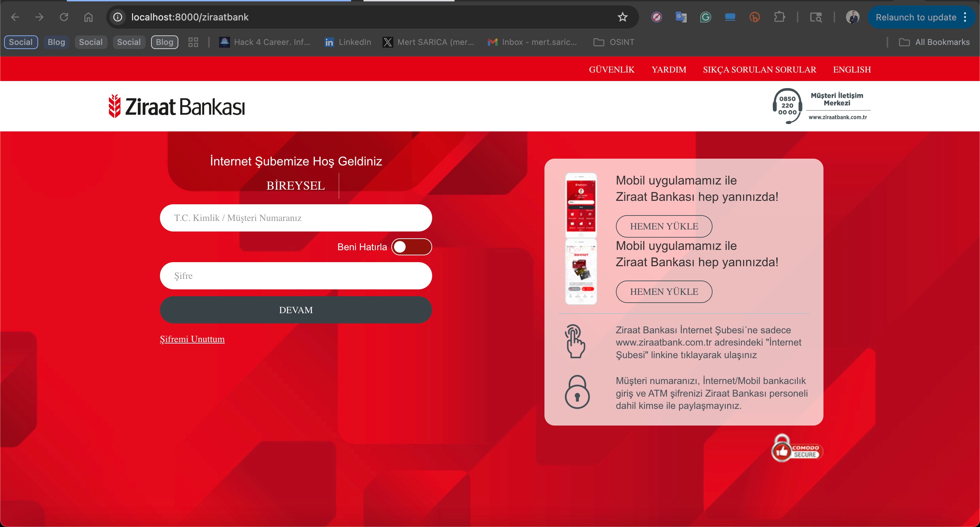Click the orange circular extension icon
980x527 pixels.
pyautogui.click(x=754, y=17)
